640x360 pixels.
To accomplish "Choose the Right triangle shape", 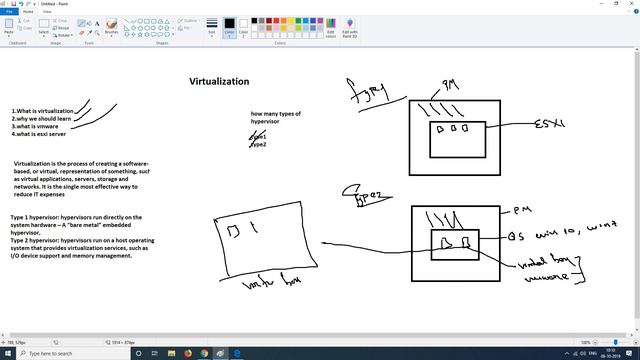I will [x=127, y=28].
